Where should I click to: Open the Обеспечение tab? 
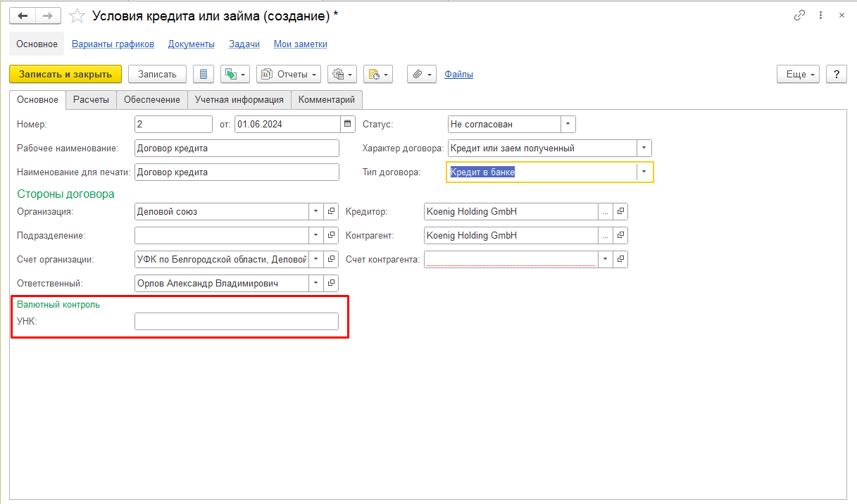(151, 100)
